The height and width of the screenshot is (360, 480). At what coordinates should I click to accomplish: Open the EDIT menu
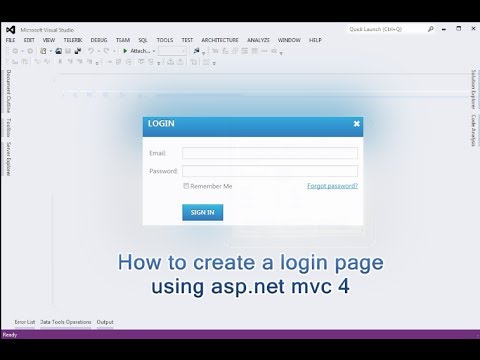tap(29, 40)
